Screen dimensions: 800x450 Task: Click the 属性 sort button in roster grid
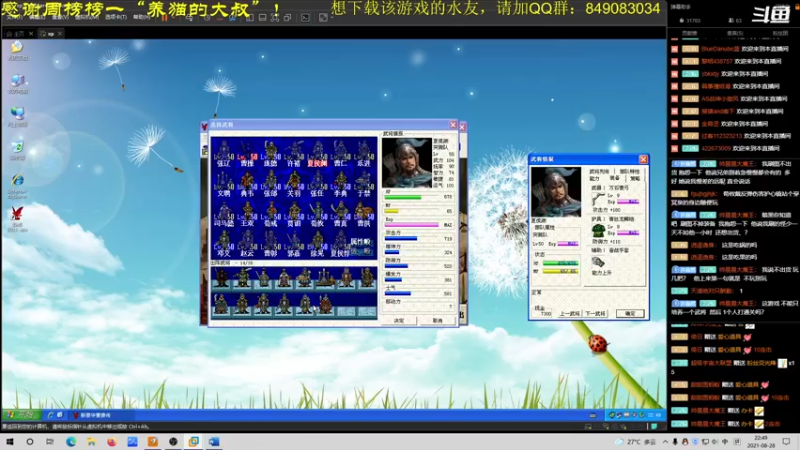(x=361, y=241)
